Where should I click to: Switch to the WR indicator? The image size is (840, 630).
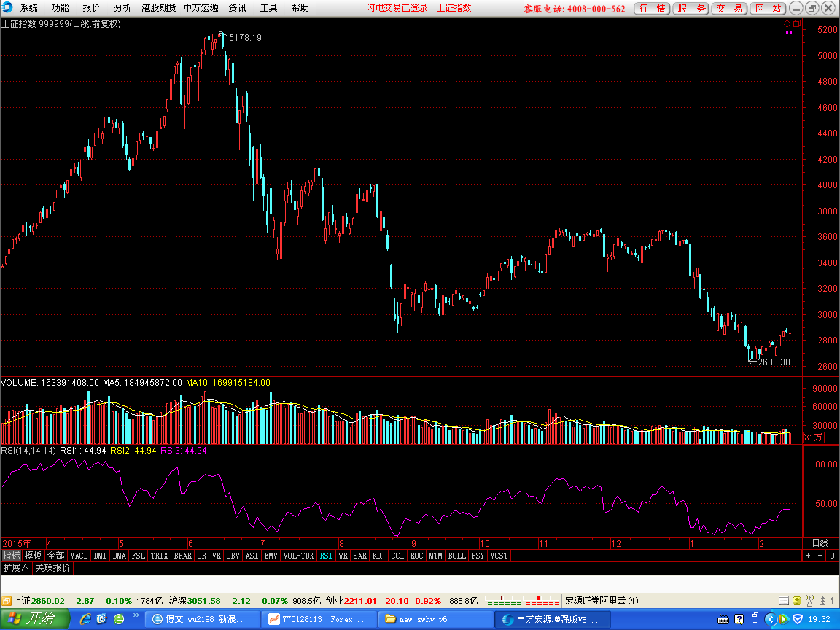click(343, 556)
